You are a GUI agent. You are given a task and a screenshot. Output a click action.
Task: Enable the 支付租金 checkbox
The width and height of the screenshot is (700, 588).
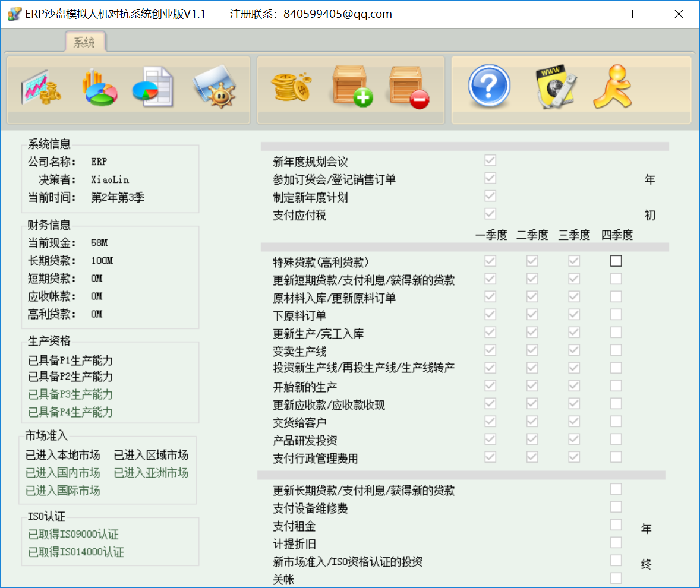click(616, 524)
